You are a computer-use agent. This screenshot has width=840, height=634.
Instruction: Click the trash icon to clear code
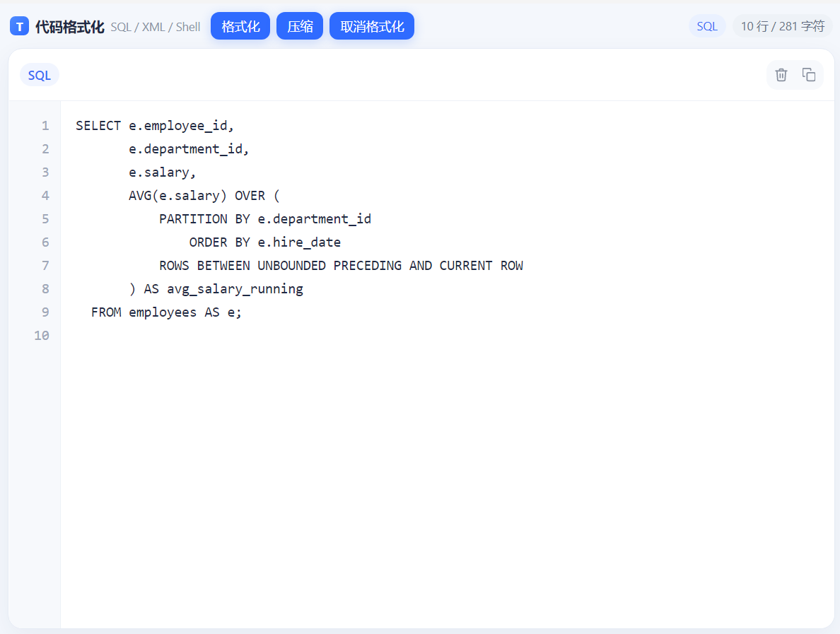tap(781, 75)
